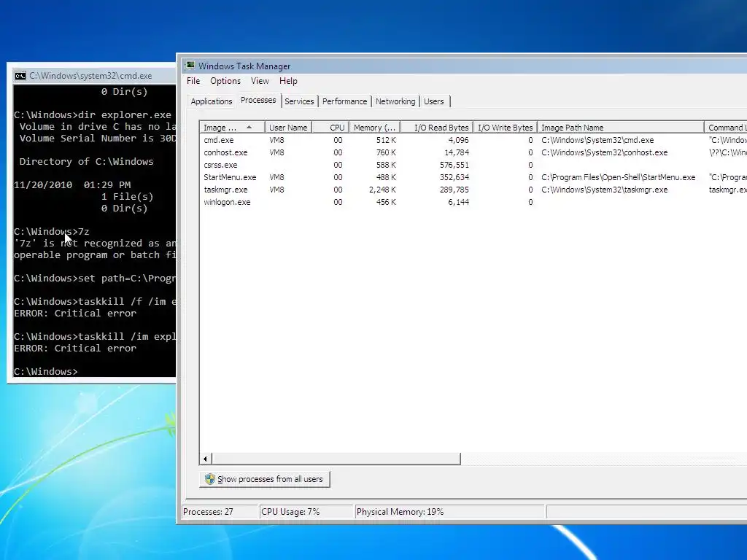Click the 576,551 I/O read value
The image size is (747, 560).
454,165
